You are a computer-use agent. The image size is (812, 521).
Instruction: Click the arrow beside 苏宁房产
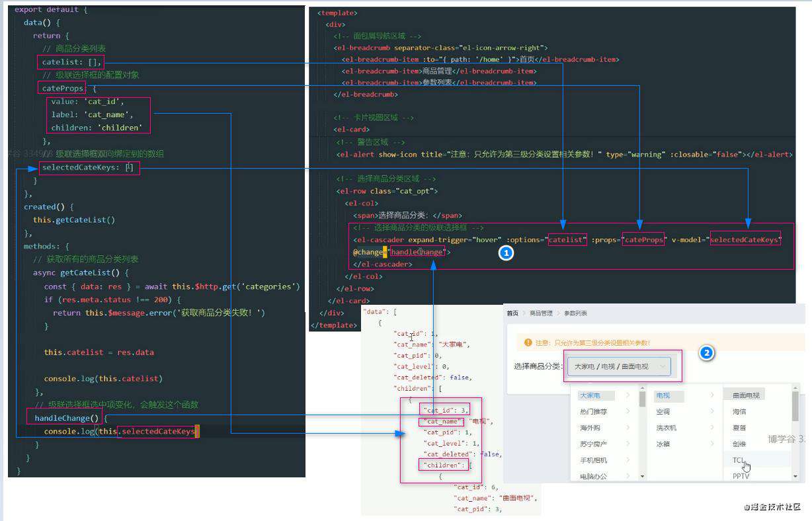click(x=627, y=444)
